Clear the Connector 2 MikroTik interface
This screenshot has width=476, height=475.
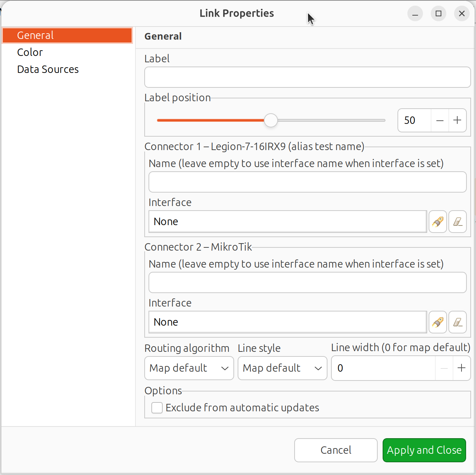point(458,322)
